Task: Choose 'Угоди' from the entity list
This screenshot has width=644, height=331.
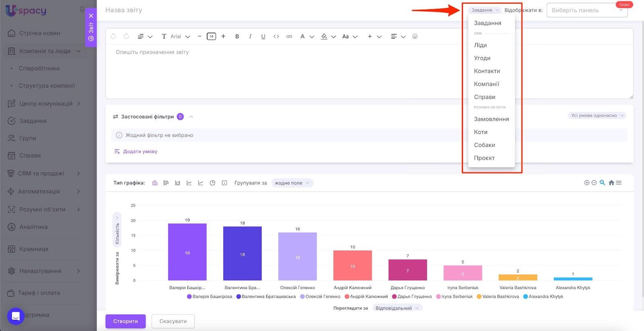Action: 482,58
